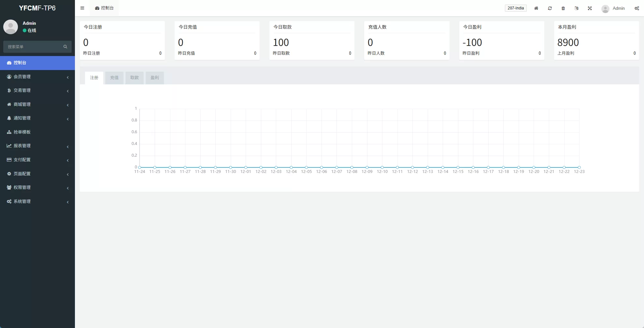Click inside the 搜索菜单 search field
Viewport: 644px width, 328px height.
(x=33, y=47)
